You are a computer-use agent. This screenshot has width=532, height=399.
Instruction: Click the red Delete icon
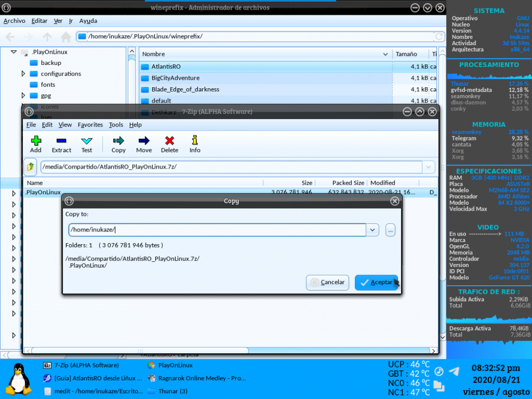(169, 141)
